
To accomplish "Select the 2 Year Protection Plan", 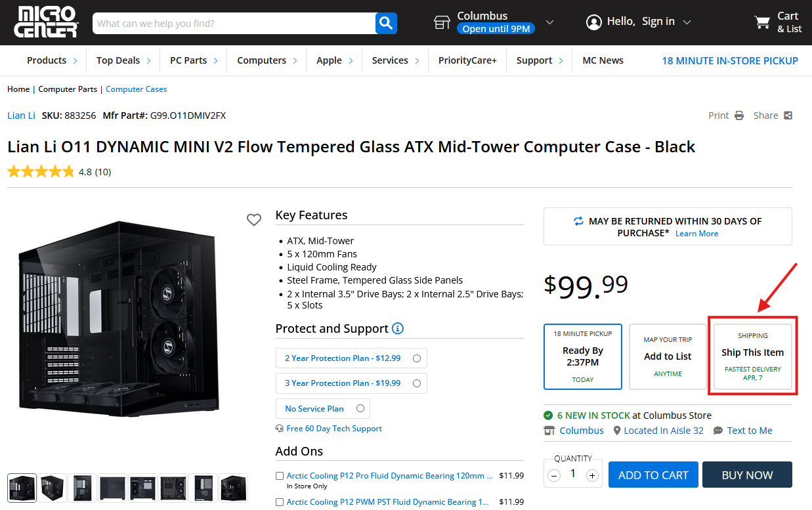I will 417,358.
